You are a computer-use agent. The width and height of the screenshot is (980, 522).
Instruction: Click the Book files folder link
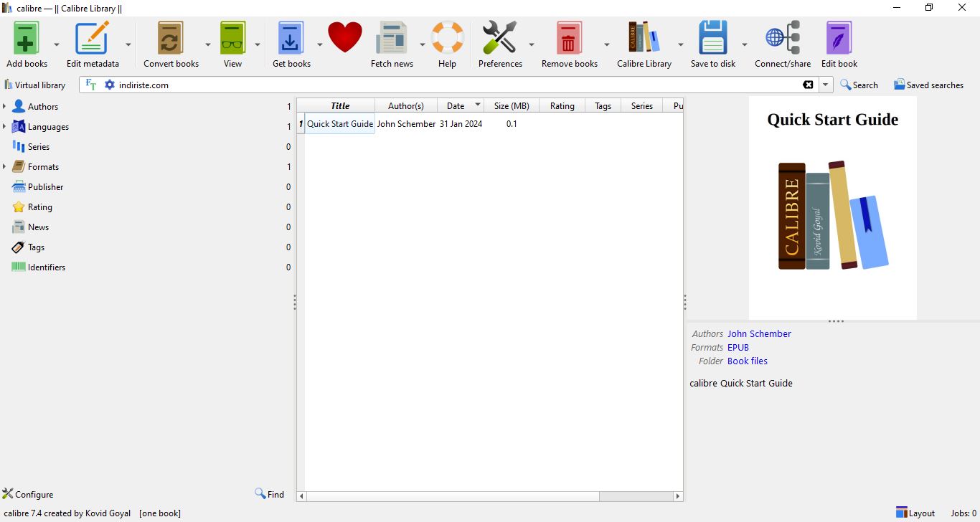point(748,361)
